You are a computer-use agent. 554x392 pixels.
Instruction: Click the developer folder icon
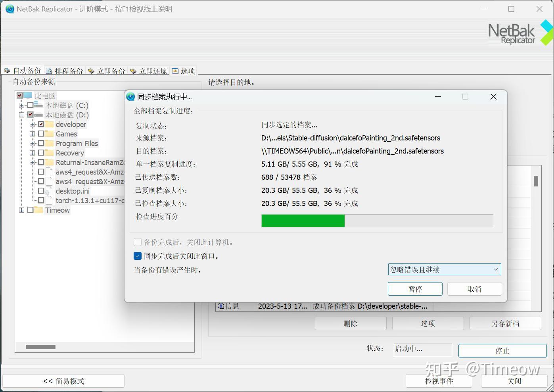[49, 124]
